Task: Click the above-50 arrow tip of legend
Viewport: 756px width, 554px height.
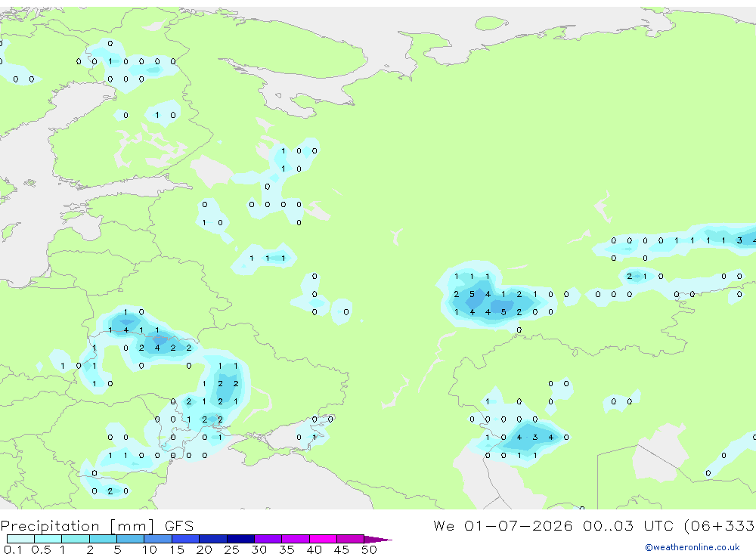Action: [378, 539]
